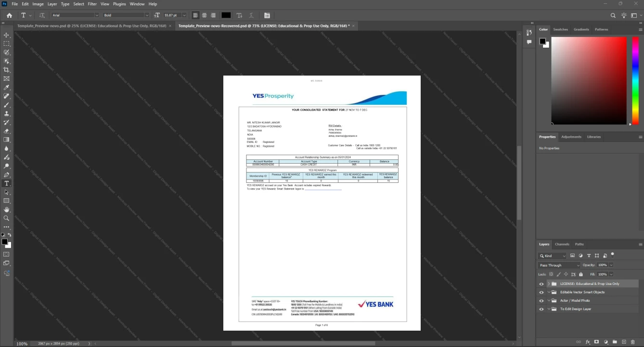This screenshot has height=347, width=644.
Task: Open the Libraries tab
Action: [x=594, y=137]
